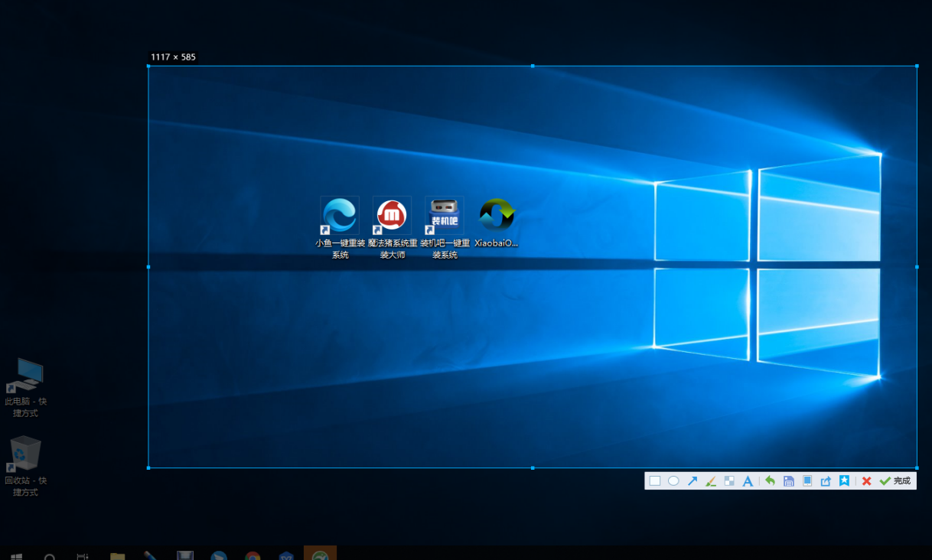Cancel screenshot with red X
Image resolution: width=932 pixels, height=560 pixels.
click(866, 481)
